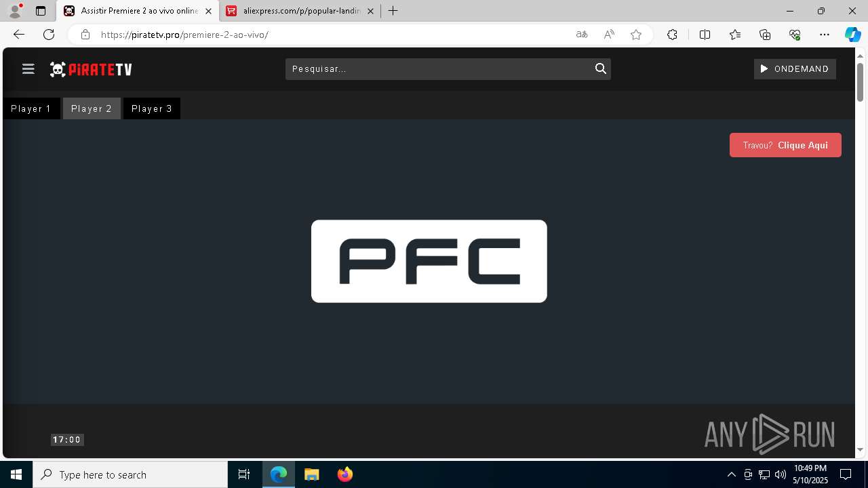Open the Copilot sidebar icon

coord(852,35)
